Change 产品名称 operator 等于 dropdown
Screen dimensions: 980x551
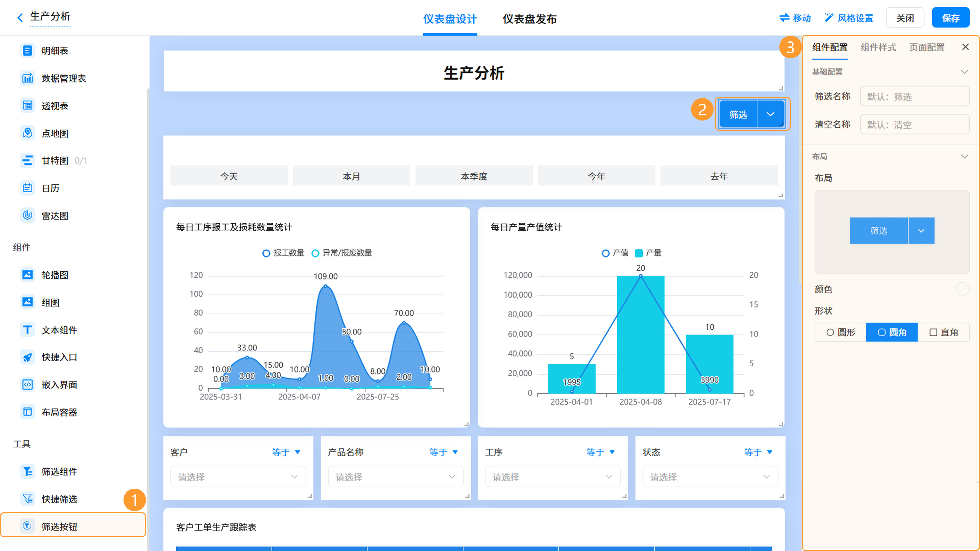tap(444, 452)
